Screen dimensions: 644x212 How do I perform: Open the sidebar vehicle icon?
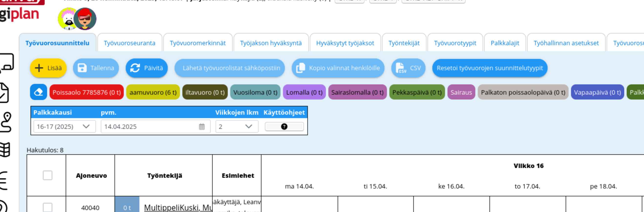pos(6,63)
